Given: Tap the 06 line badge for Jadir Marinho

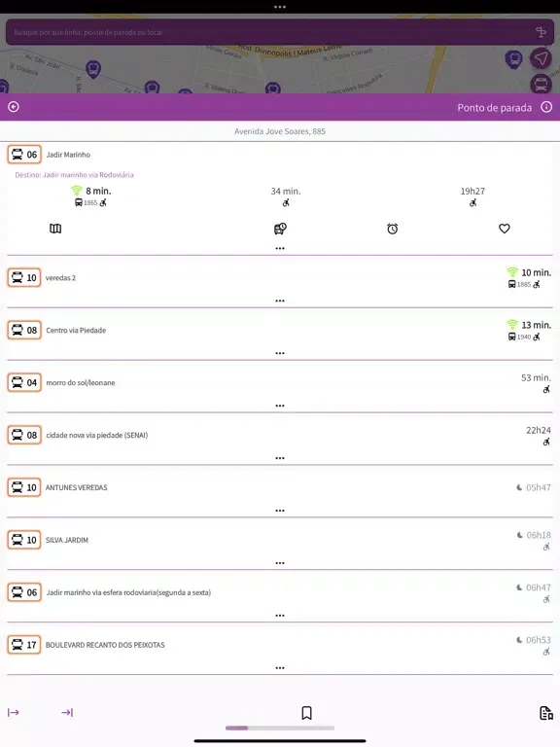Looking at the screenshot, I should pyautogui.click(x=24, y=155).
